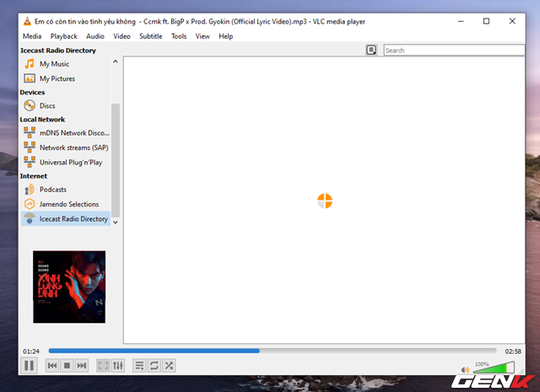Click the VLC cone title icon
Viewport: 540px width, 392px height.
click(x=27, y=21)
